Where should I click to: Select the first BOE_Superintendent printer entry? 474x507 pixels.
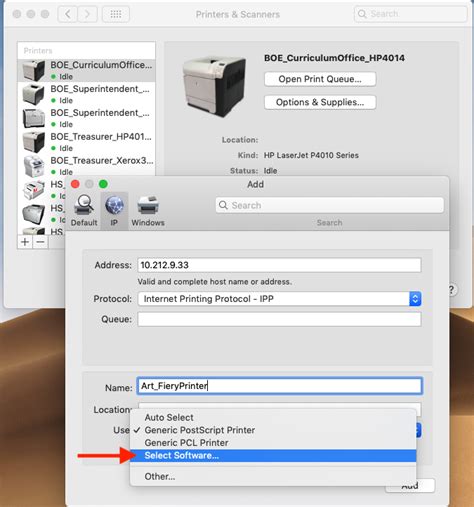(86, 94)
